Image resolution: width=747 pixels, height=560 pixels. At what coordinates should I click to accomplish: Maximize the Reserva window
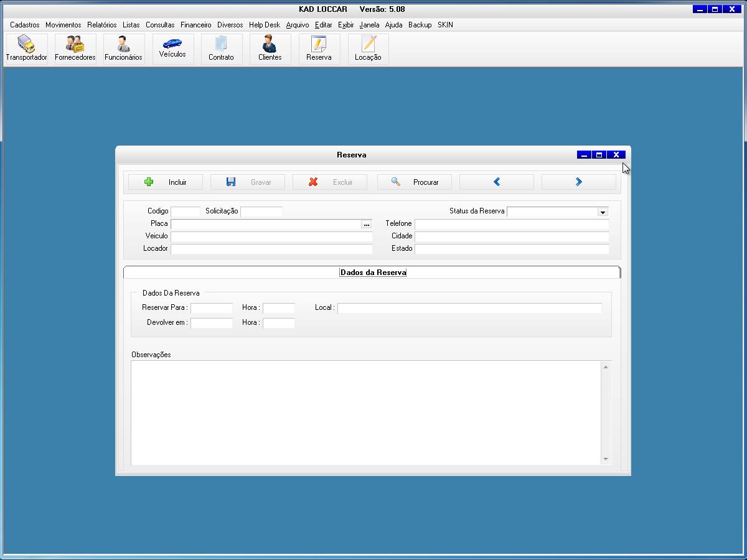pos(599,155)
